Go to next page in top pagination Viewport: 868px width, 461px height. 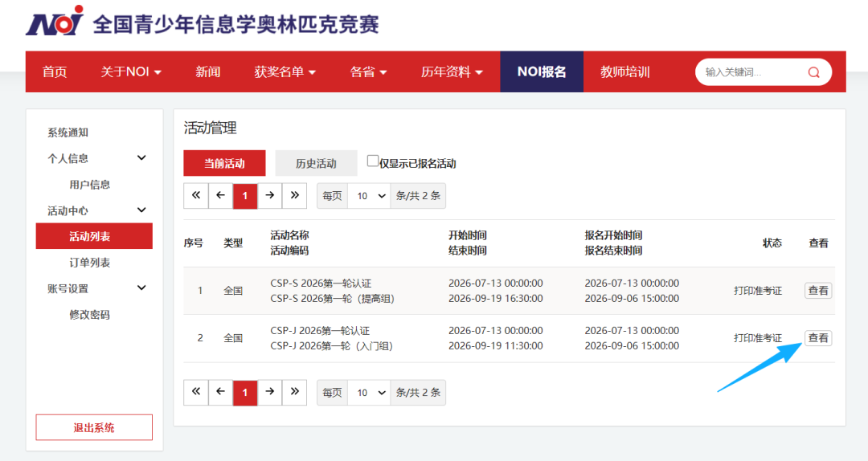coord(269,195)
